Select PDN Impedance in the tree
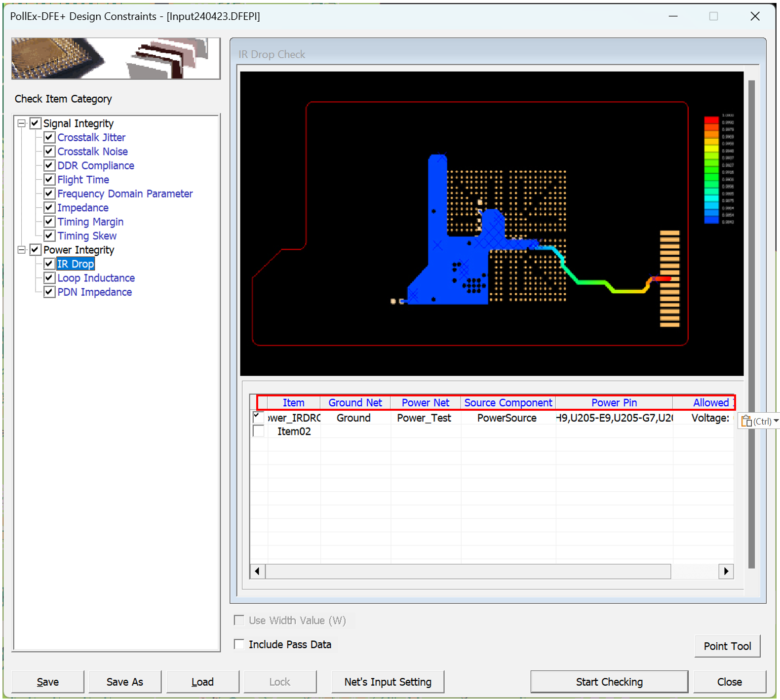This screenshot has width=780, height=700. (x=94, y=292)
